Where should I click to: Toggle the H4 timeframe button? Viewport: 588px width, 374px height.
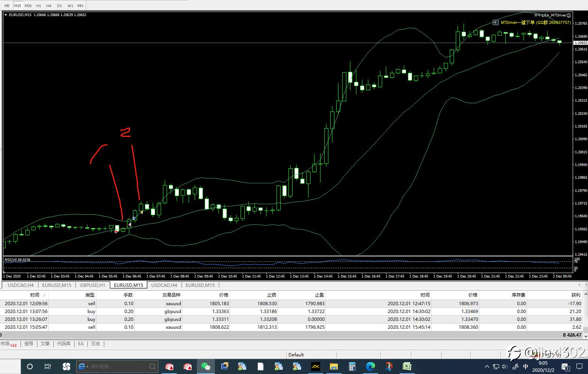[x=49, y=6]
